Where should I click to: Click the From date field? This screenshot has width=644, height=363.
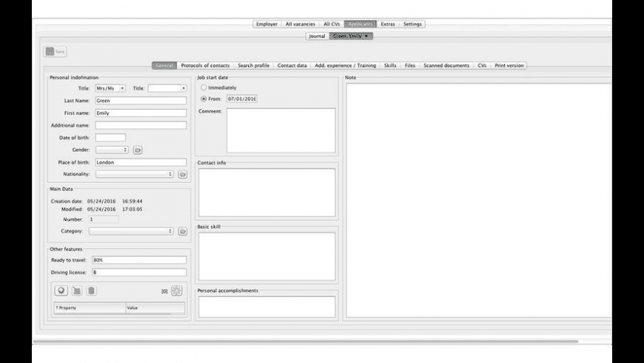pos(242,99)
